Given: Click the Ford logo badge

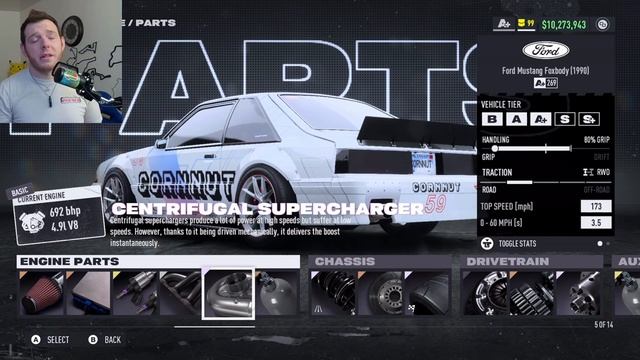Looking at the screenshot, I should [x=546, y=51].
